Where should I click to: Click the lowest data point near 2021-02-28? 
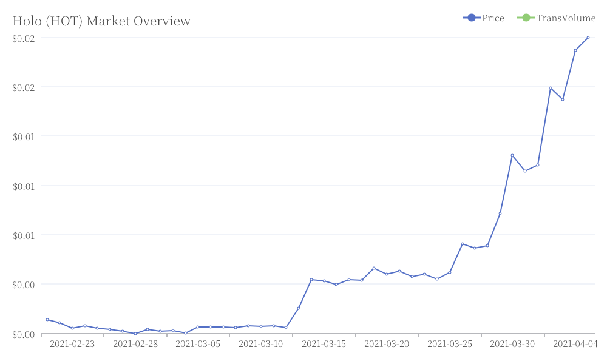[135, 334]
